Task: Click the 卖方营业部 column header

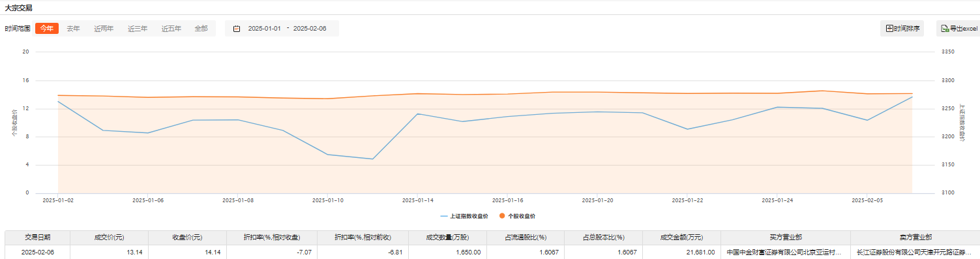Action: click(915, 237)
